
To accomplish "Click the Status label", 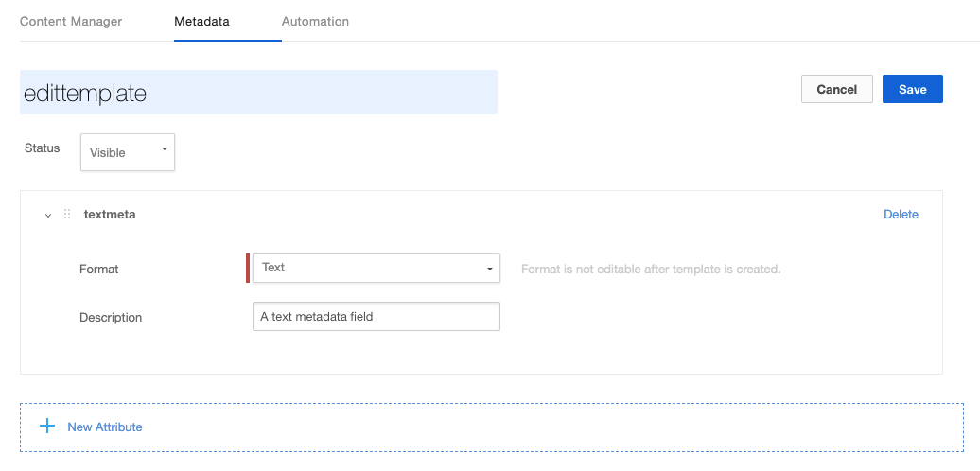I will click(x=42, y=148).
